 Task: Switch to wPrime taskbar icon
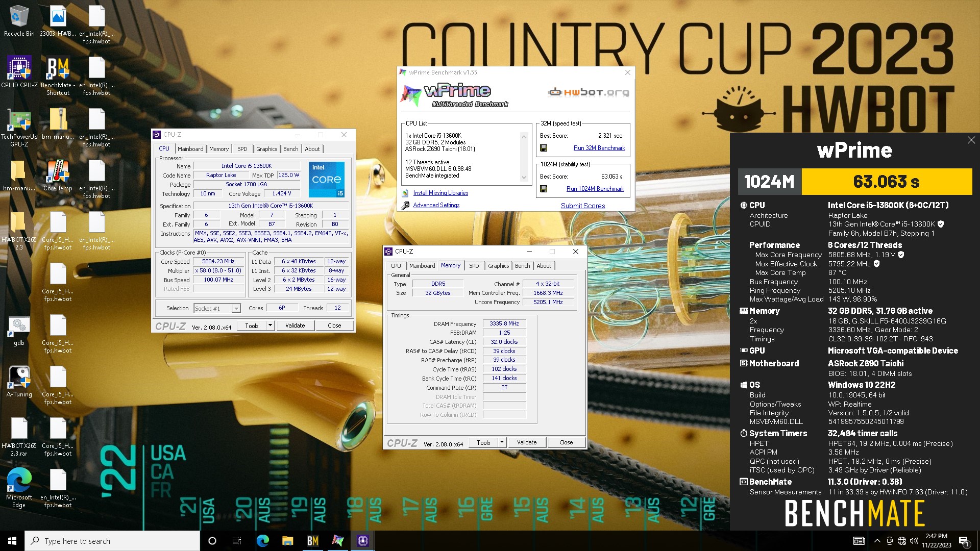tap(337, 541)
